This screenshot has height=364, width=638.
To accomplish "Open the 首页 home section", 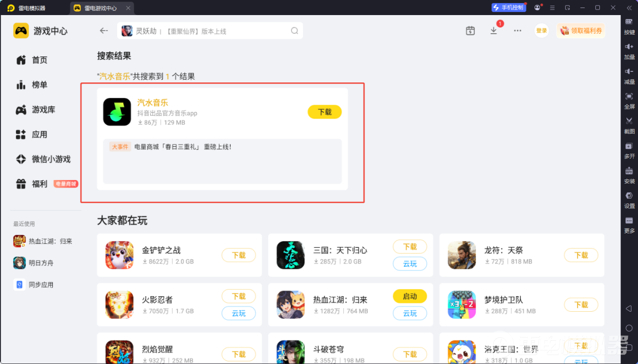I will click(32, 60).
